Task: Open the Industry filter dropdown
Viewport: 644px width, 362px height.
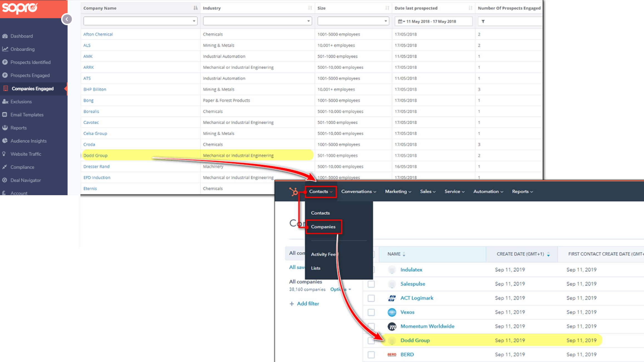Action: (308, 21)
